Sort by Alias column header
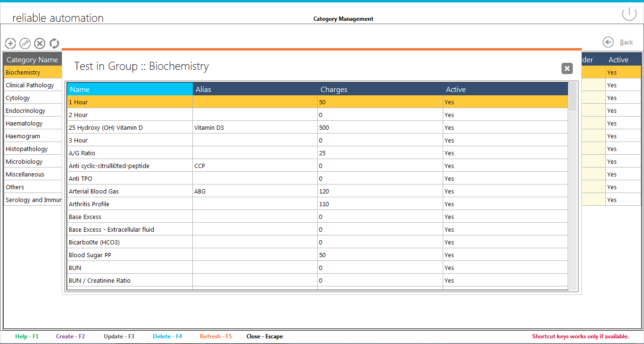Image resolution: width=644 pixels, height=344 pixels. 255,89
